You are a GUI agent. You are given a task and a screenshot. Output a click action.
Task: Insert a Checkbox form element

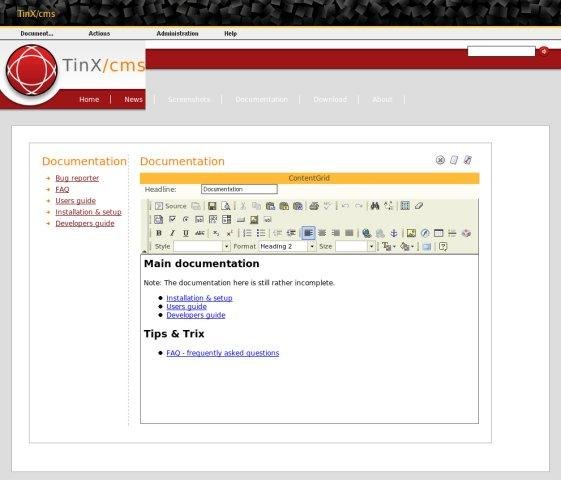pos(172,219)
